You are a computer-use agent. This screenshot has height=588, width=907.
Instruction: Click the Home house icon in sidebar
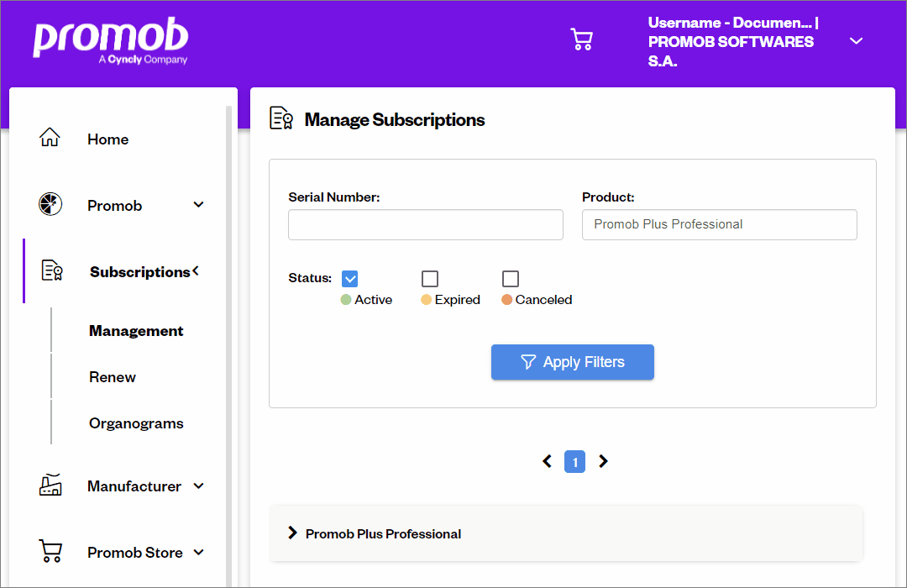[x=50, y=137]
